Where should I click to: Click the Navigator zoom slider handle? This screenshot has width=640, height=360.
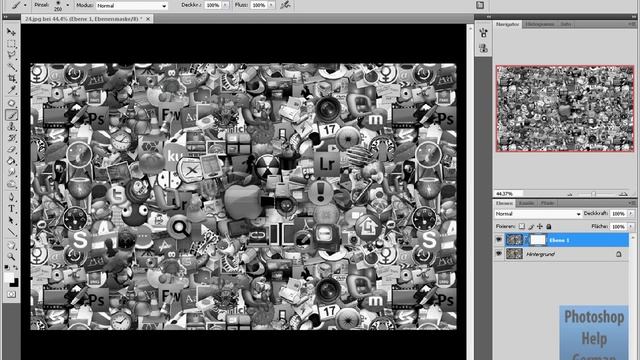[x=594, y=194]
